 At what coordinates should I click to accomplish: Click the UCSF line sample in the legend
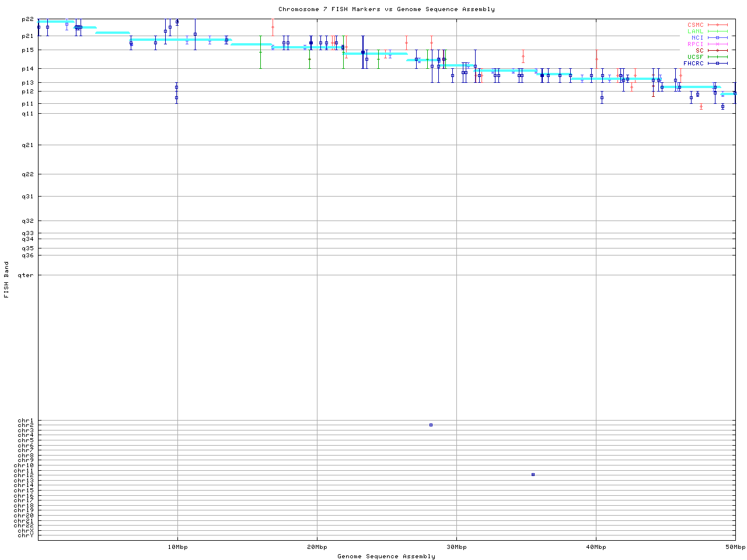point(717,57)
